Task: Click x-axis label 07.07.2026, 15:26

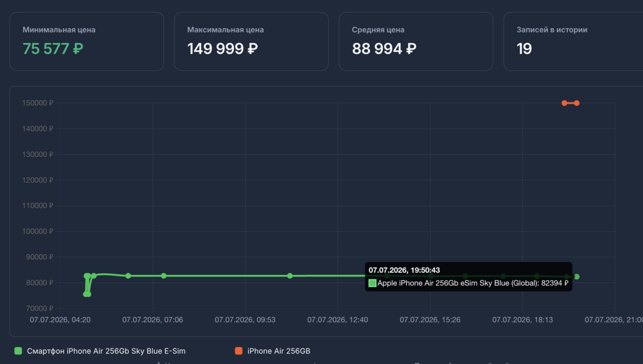Action: [430, 320]
